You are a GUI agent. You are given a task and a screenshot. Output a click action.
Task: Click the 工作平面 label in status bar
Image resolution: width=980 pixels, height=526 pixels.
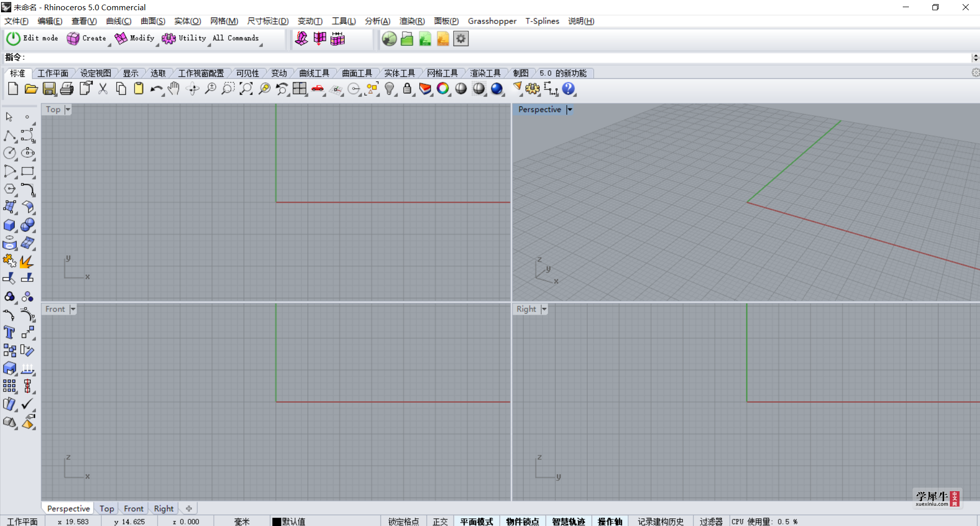(23, 521)
